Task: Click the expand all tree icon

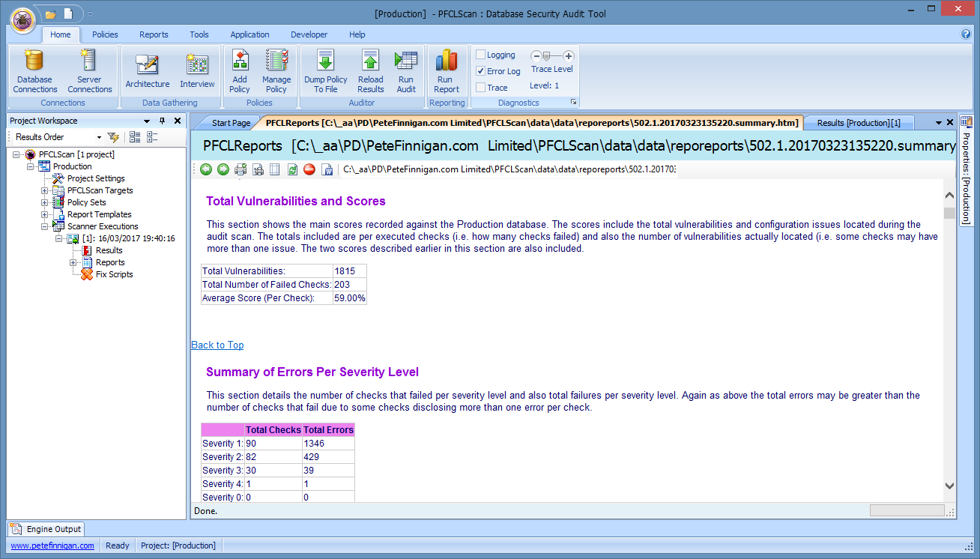Action: tap(135, 137)
